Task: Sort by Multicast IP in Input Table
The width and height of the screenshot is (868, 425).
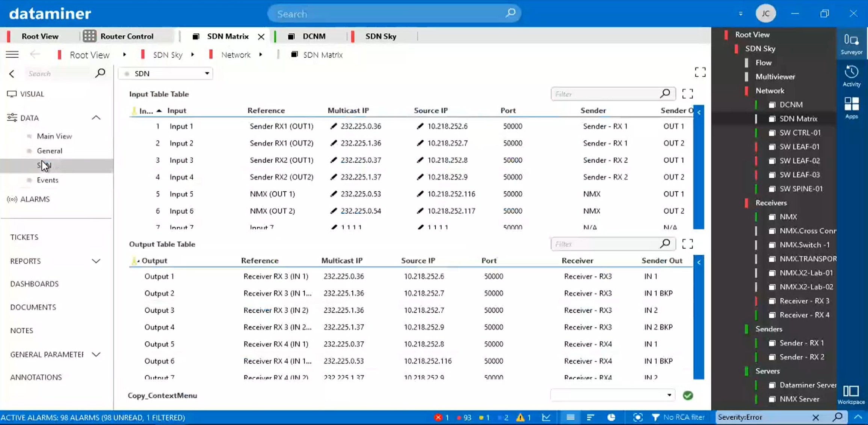Action: [348, 110]
